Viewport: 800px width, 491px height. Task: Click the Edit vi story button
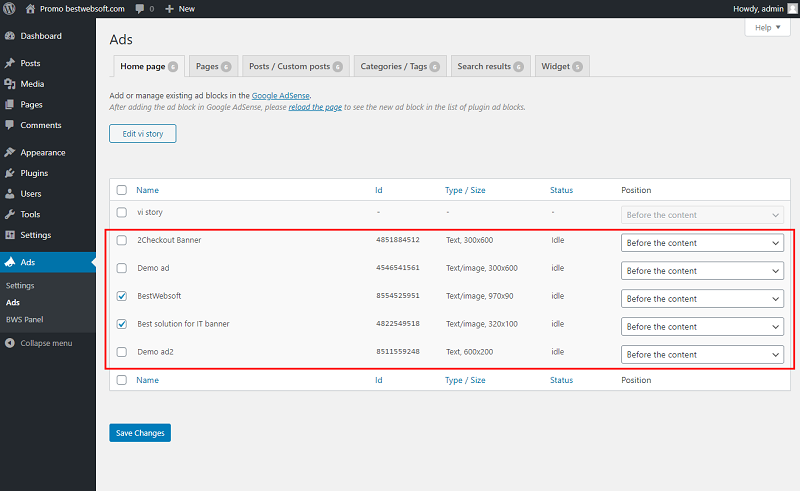point(143,134)
